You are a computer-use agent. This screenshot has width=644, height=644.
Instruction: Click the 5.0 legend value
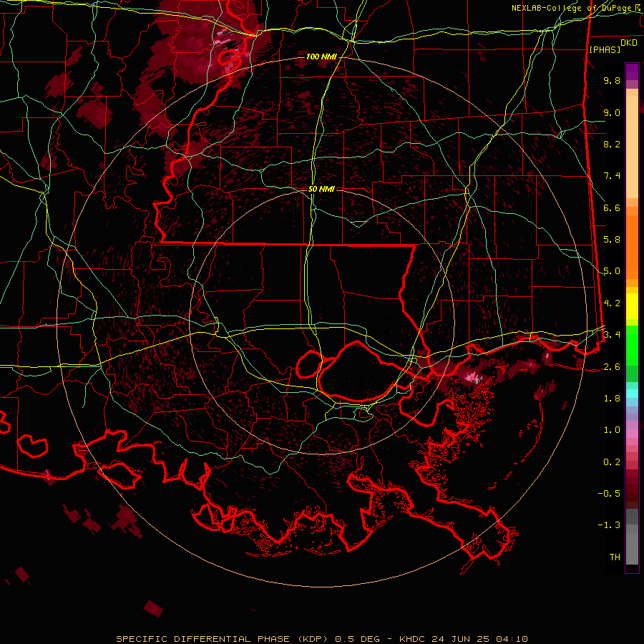pyautogui.click(x=612, y=271)
